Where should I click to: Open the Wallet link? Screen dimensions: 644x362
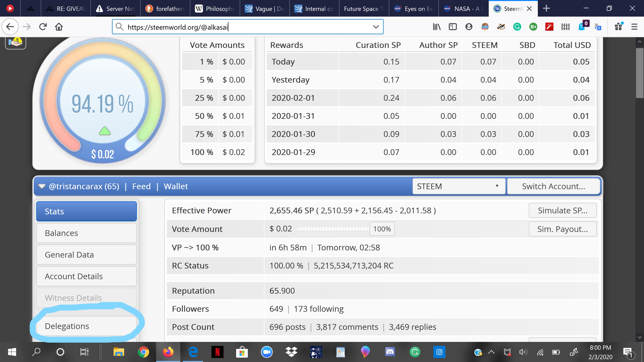(176, 186)
